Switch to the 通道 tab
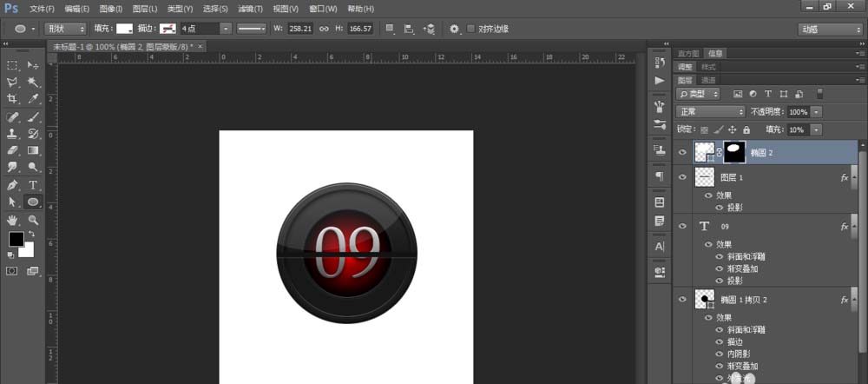The width and height of the screenshot is (868, 384). pyautogui.click(x=708, y=80)
